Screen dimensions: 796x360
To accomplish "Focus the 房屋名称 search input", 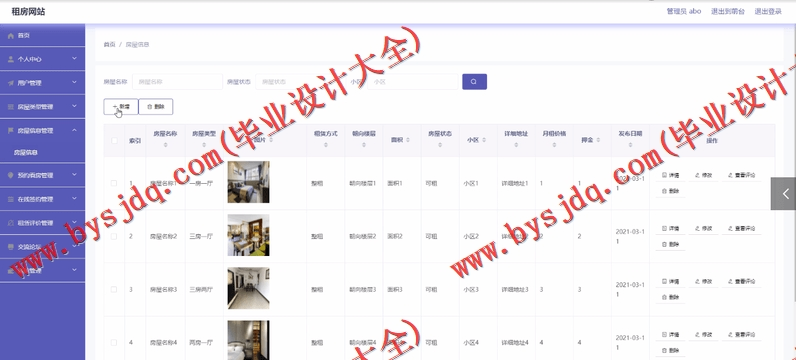I will tap(177, 82).
